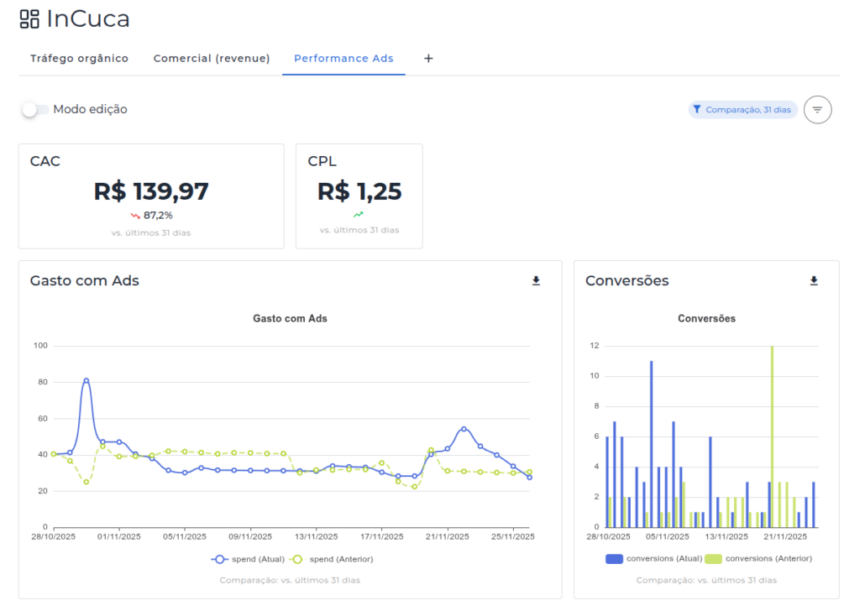Click the CAC value R$ 139,97
Image resolution: width=865 pixels, height=616 pixels.
151,191
